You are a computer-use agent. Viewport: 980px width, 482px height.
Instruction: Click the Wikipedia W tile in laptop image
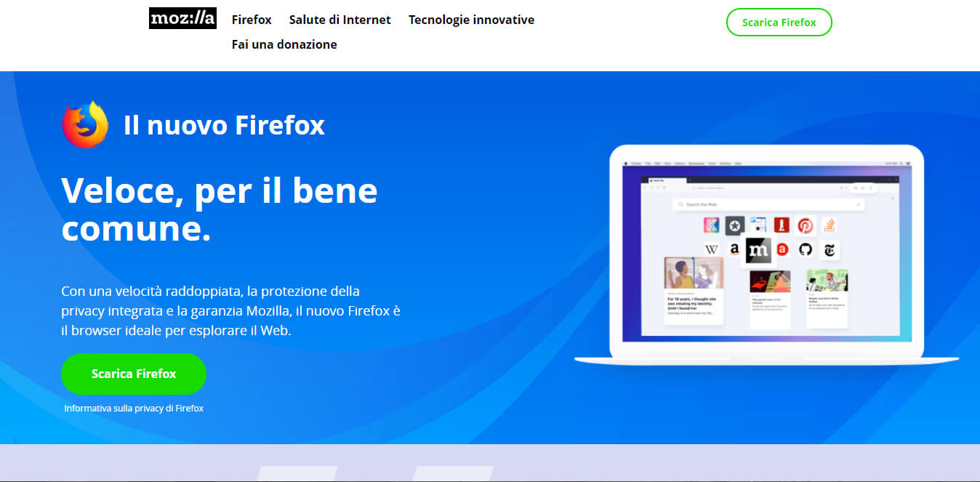(712, 249)
